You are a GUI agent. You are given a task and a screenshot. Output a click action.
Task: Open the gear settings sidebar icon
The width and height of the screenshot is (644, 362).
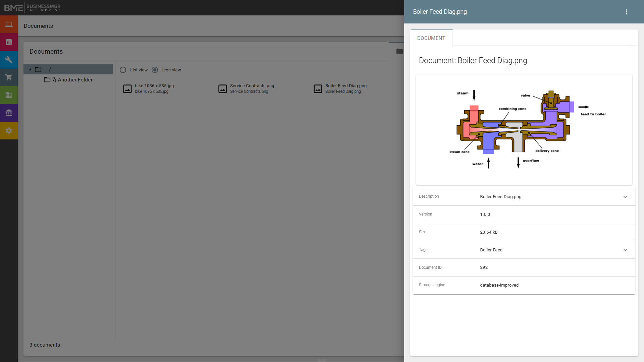(9, 131)
